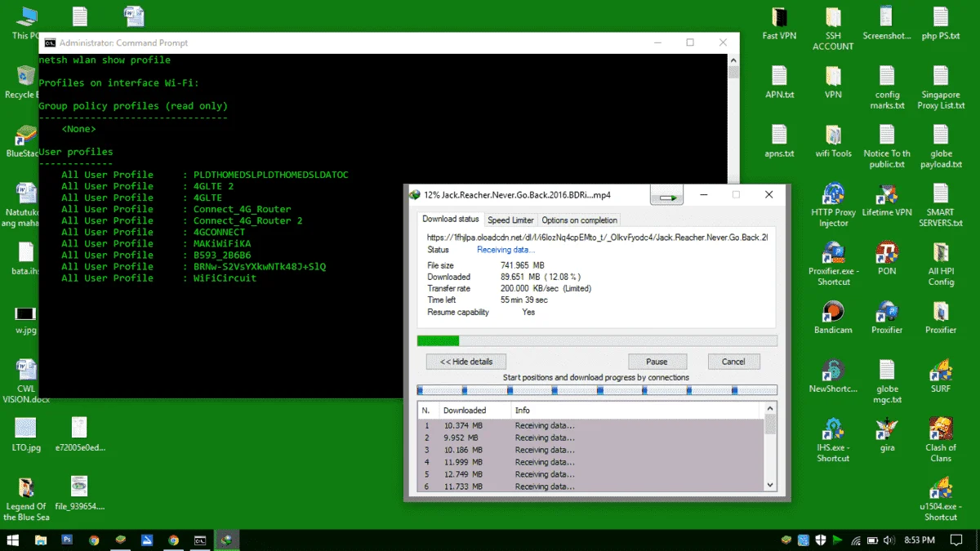
Task: Click the Command Prompt title bar icon
Action: coord(50,42)
